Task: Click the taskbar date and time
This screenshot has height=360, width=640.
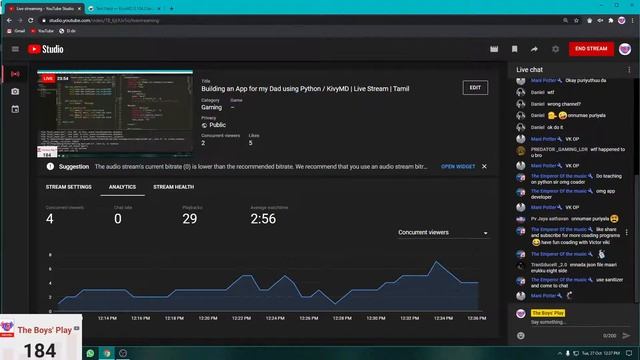Action: [x=600, y=353]
